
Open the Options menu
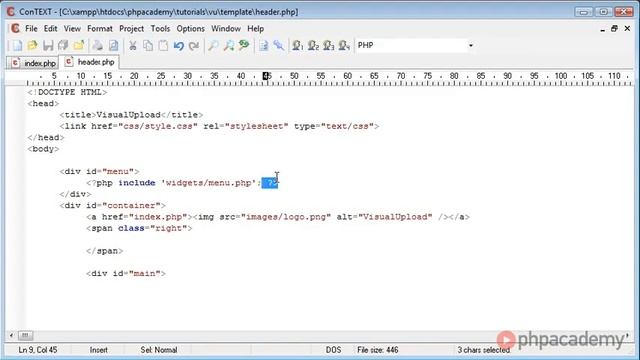click(x=190, y=29)
